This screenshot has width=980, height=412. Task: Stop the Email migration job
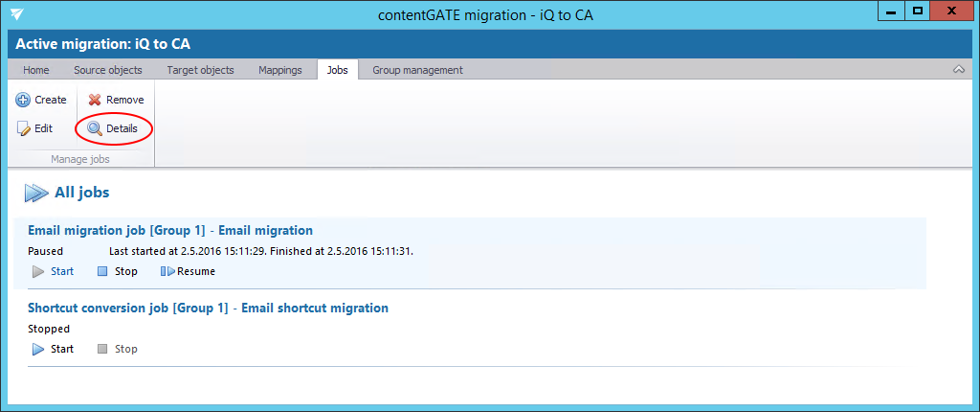103,271
